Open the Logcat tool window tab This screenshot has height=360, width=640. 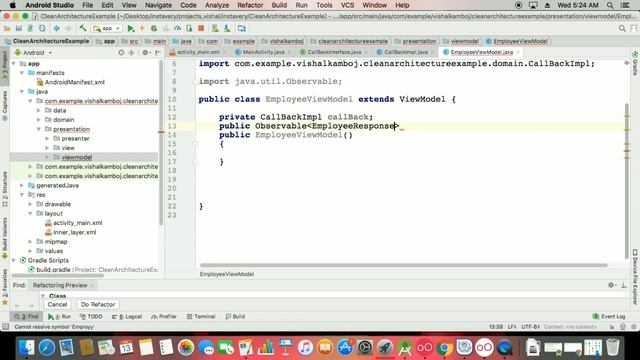coord(127,317)
